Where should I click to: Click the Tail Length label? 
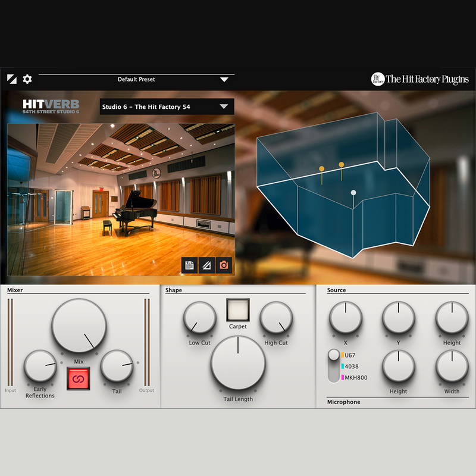click(238, 399)
